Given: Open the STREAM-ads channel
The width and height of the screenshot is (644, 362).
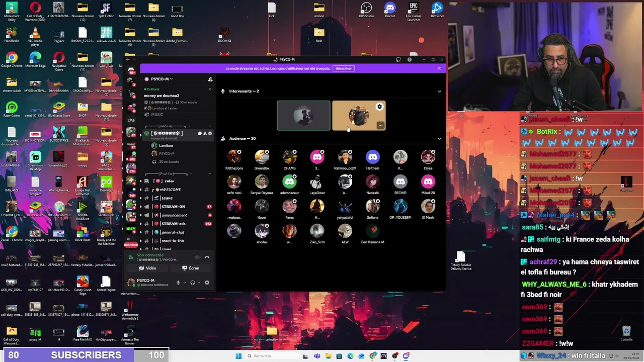Looking at the screenshot, I should (178, 224).
